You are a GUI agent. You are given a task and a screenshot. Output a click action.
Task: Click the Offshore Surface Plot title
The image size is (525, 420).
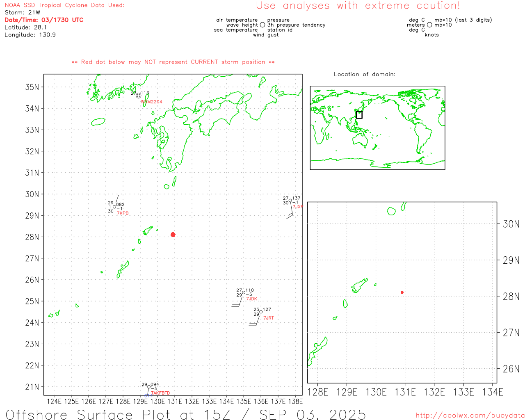(185, 414)
